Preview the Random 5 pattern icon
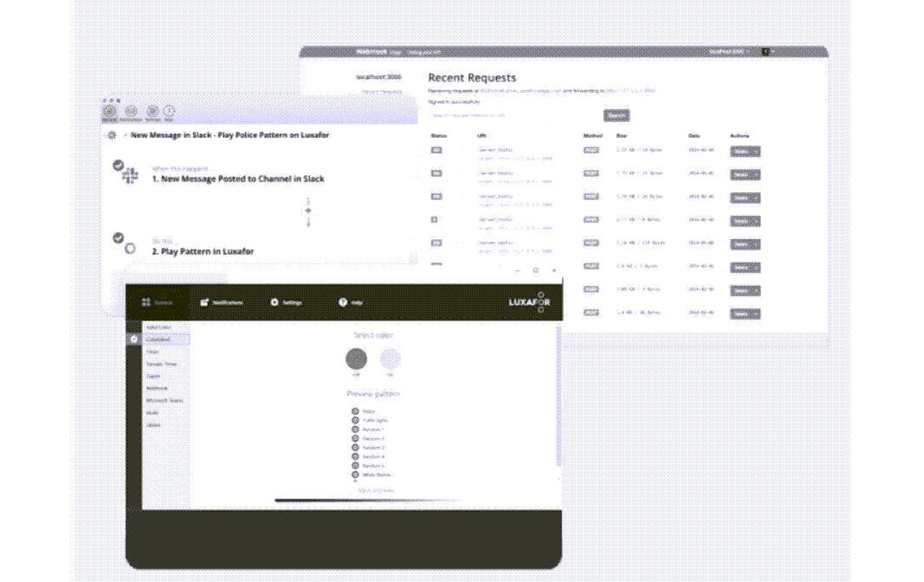 point(355,465)
